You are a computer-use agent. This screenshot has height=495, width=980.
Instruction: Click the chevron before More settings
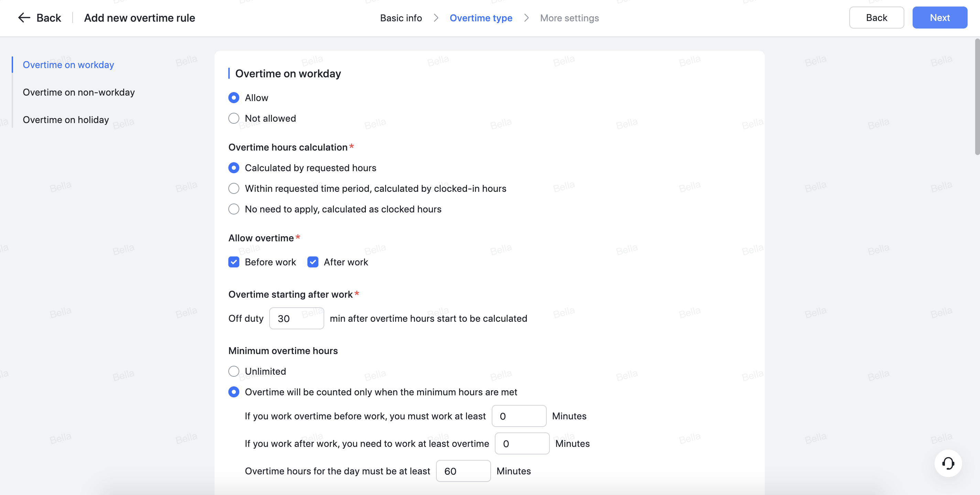point(526,18)
